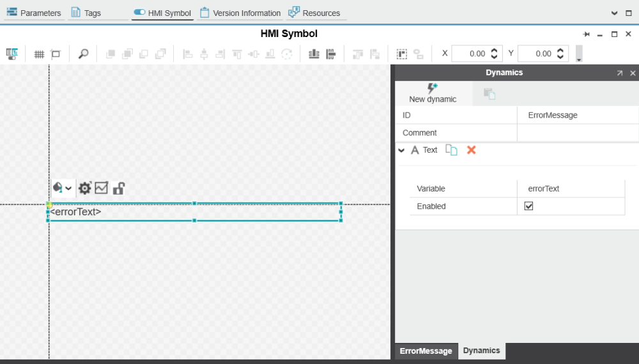Viewport: 639px width, 364px height.
Task: Switch to the ErrorMessage bottom tab
Action: click(x=426, y=351)
